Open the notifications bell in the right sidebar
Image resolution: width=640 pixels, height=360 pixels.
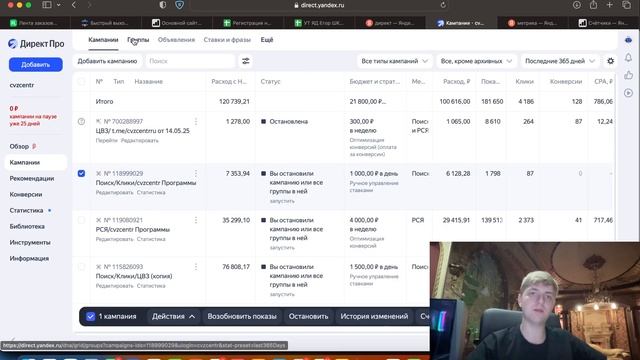[629, 58]
